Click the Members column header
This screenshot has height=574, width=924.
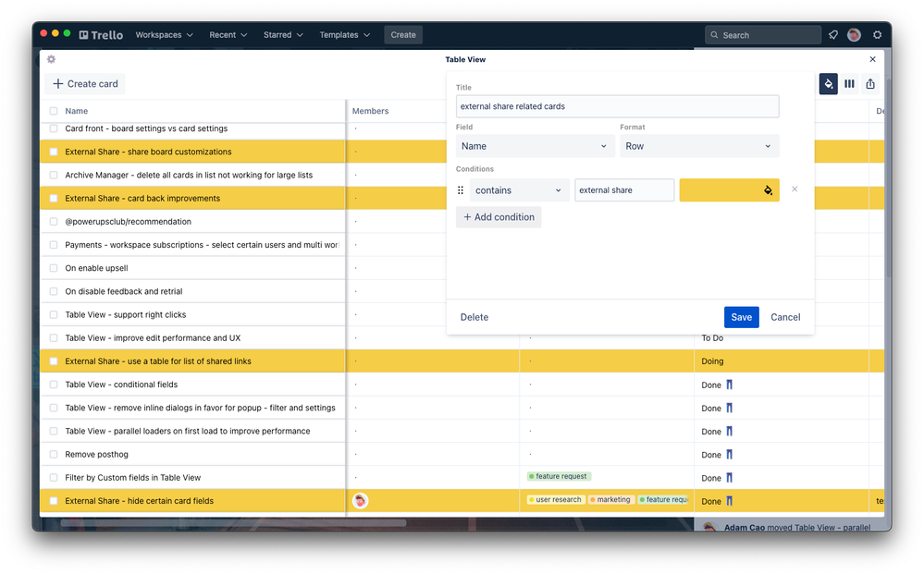[x=370, y=111]
